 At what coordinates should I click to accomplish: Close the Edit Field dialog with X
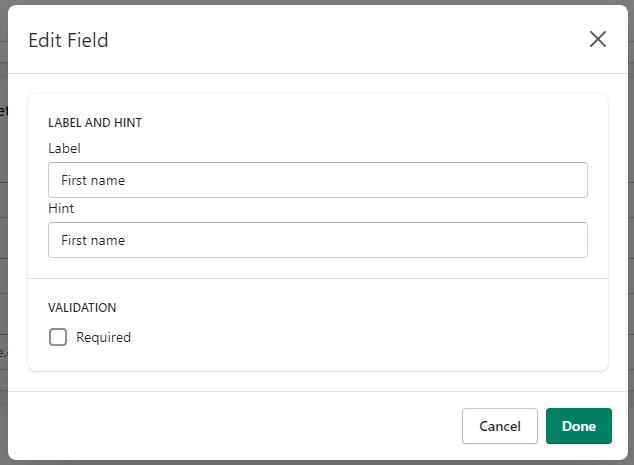click(x=597, y=39)
